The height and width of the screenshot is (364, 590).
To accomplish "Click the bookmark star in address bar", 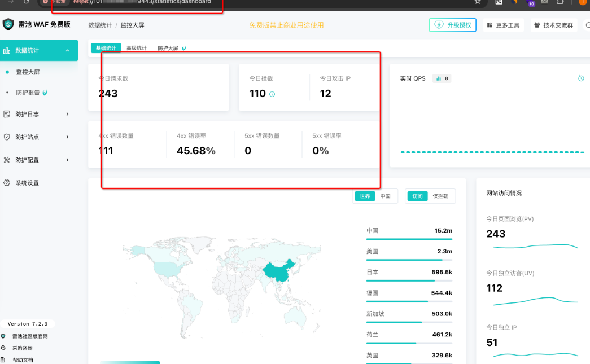I will (x=478, y=2).
